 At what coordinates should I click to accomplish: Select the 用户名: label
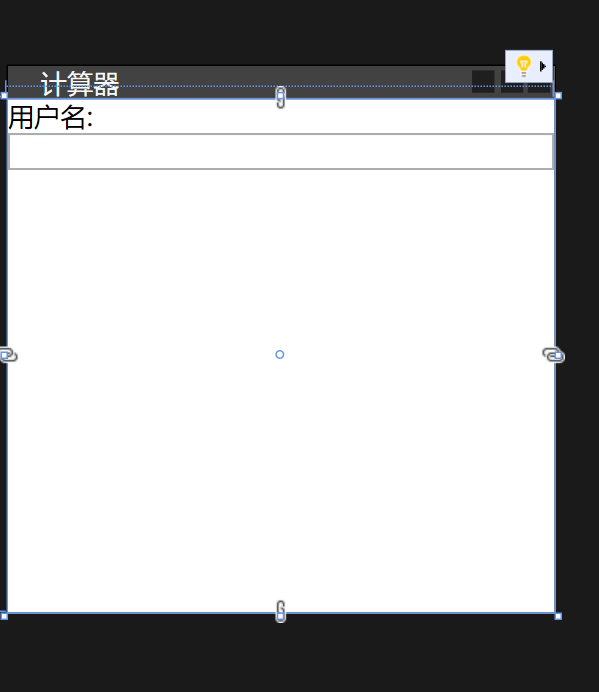[x=50, y=117]
